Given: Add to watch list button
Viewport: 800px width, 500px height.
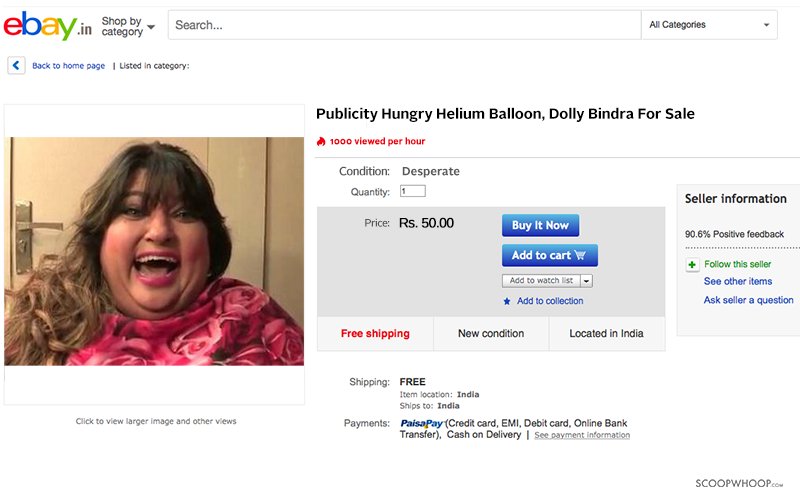Looking at the screenshot, I should [541, 281].
